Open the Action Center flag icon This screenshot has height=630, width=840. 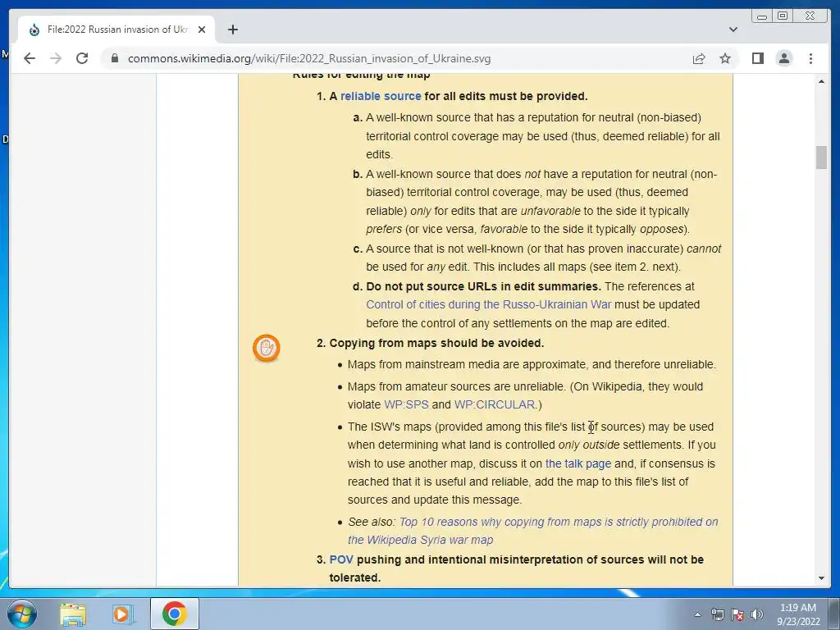(737, 614)
